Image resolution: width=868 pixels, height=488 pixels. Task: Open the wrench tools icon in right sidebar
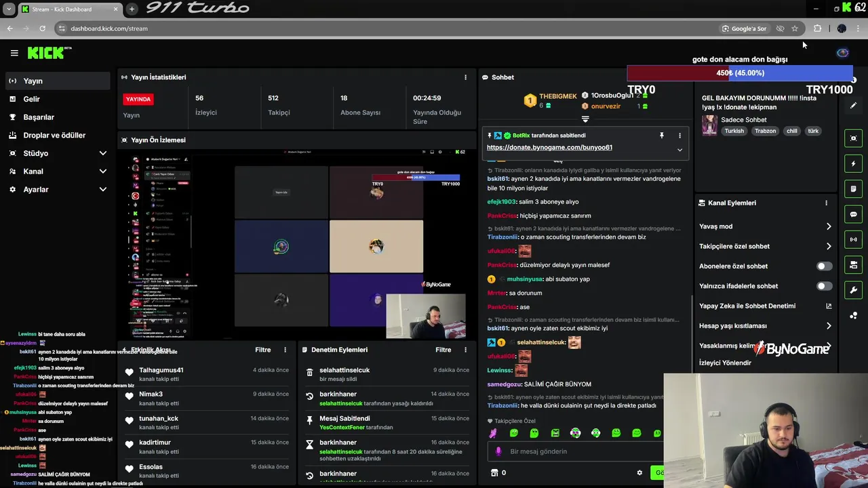(853, 290)
